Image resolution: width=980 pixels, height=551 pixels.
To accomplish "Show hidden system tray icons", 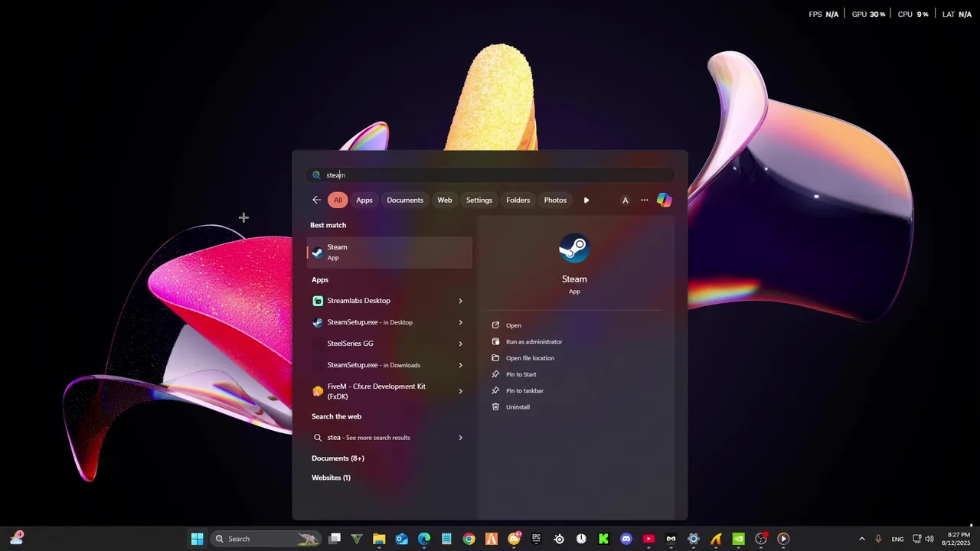I will pyautogui.click(x=861, y=539).
